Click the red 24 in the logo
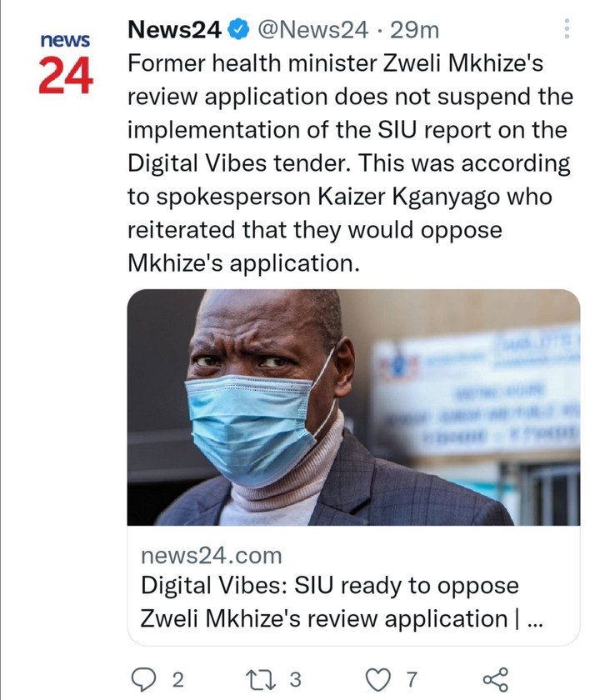 click(x=66, y=76)
